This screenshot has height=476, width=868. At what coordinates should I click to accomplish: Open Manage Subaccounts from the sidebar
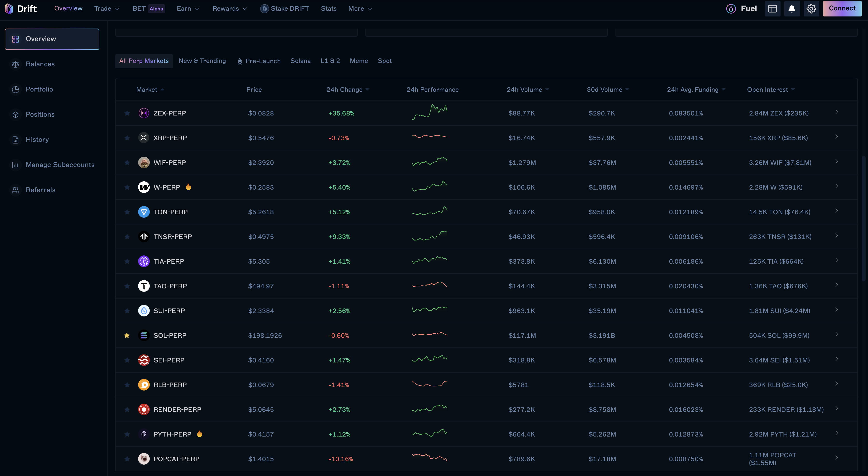60,165
